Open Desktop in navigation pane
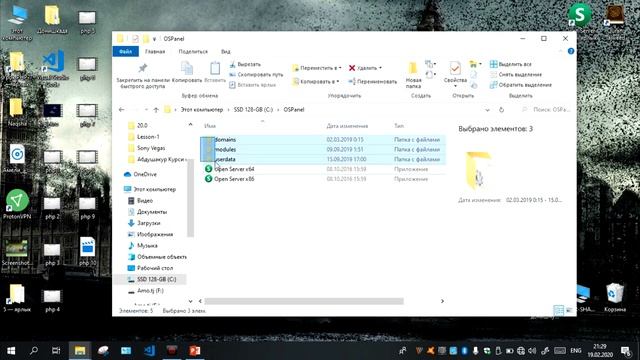This screenshot has height=360, width=640. coord(155,268)
